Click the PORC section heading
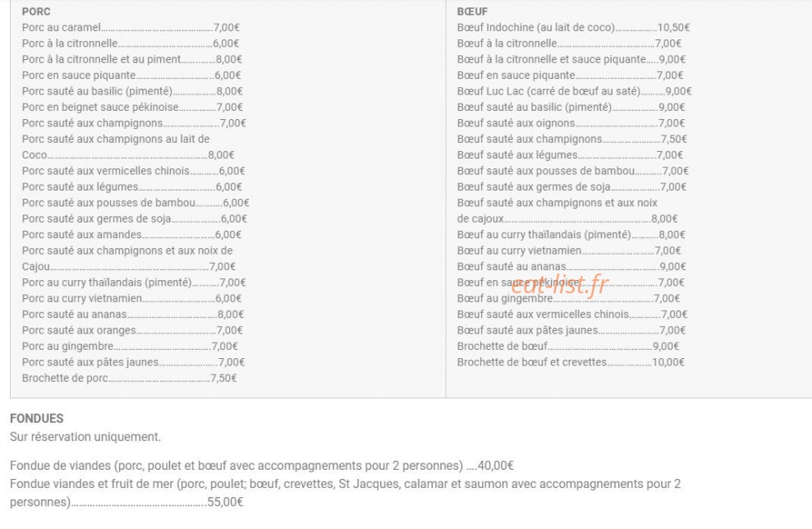Screen dimensions: 812x529 coord(36,11)
